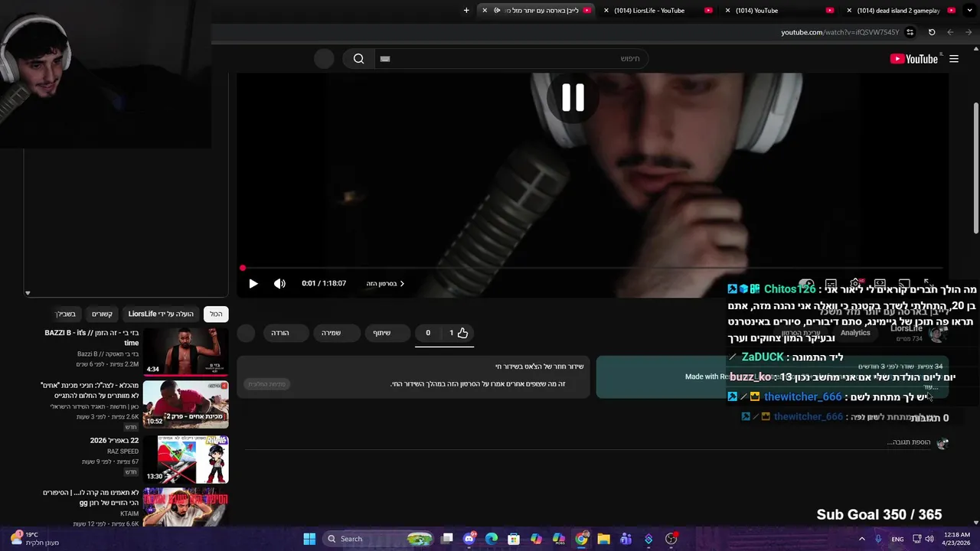This screenshot has width=980, height=551.
Task: Open the KTAIM video thumbnail
Action: 185,507
